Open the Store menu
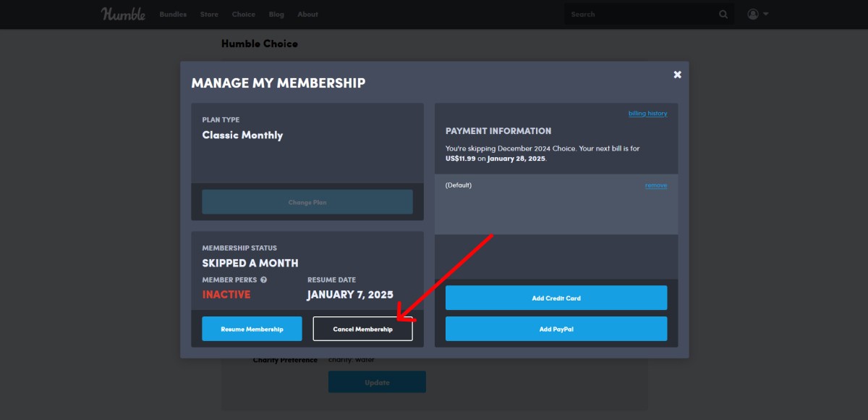 coord(209,14)
